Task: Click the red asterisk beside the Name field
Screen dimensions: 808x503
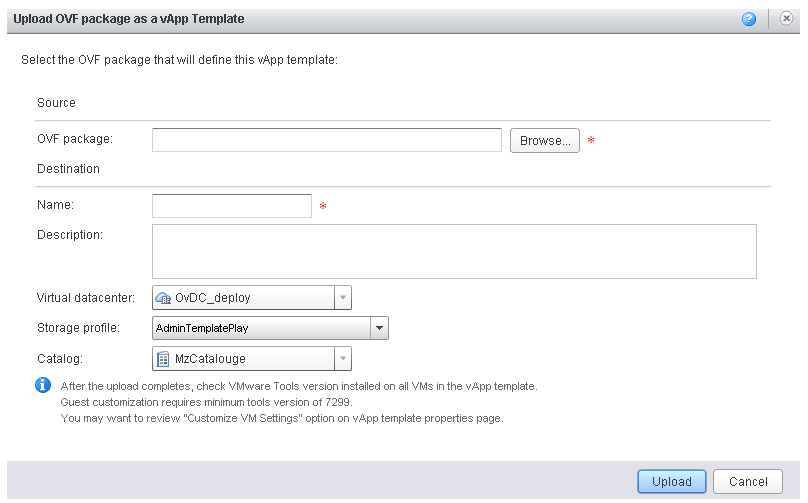Action: click(323, 206)
